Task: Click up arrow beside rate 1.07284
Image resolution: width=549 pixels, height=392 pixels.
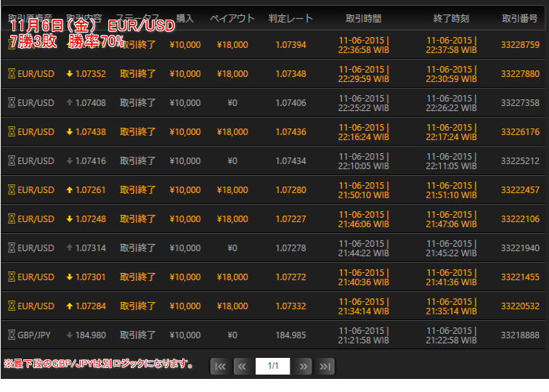Action: (x=69, y=306)
